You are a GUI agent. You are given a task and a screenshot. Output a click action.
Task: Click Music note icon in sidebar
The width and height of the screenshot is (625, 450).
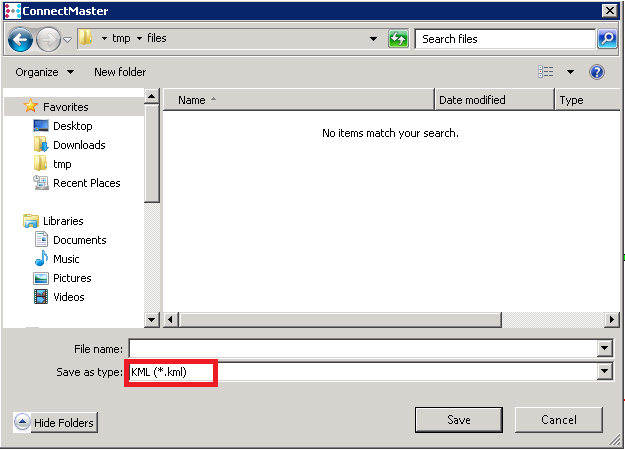[x=41, y=259]
